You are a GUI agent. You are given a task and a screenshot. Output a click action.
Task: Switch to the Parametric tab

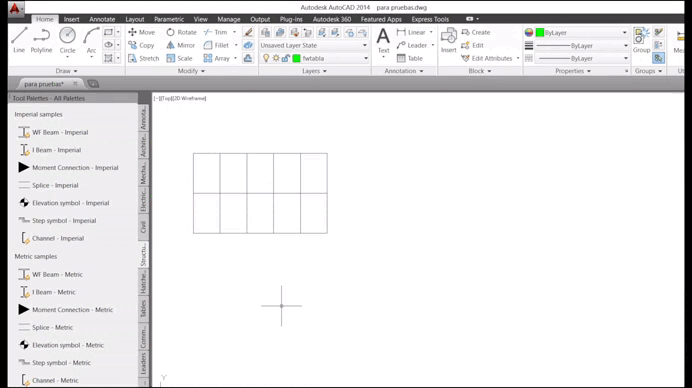tap(169, 19)
